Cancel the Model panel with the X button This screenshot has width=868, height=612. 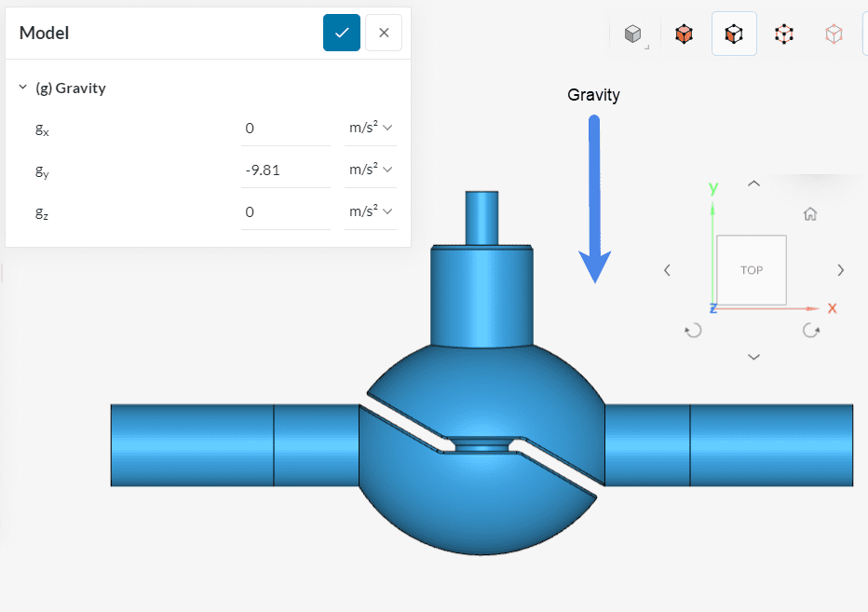pyautogui.click(x=383, y=33)
